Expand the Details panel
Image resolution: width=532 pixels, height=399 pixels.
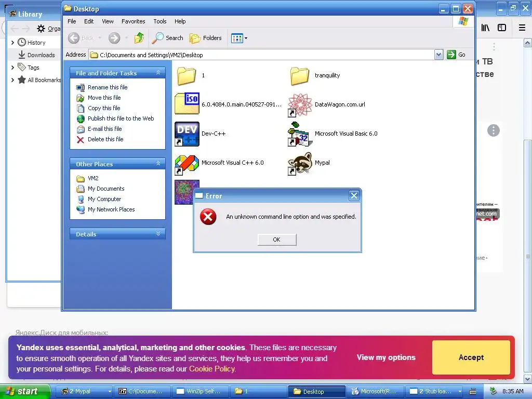pyautogui.click(x=158, y=234)
